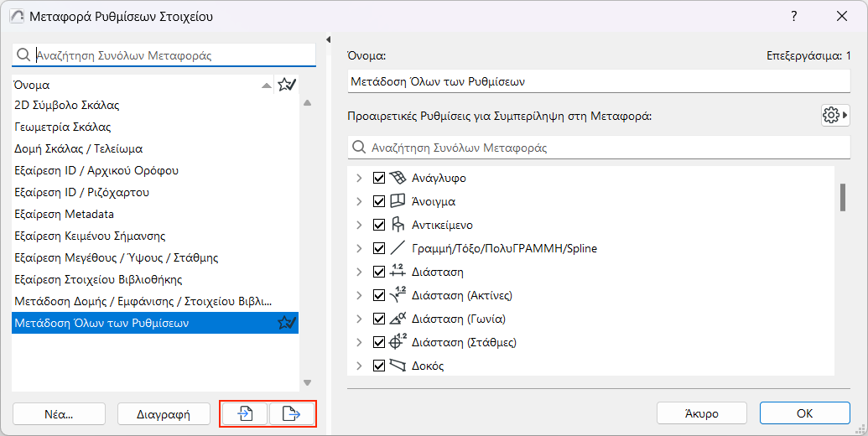Viewport: 868px width, 436px height.
Task: Open the gear options menu
Action: pyautogui.click(x=834, y=116)
